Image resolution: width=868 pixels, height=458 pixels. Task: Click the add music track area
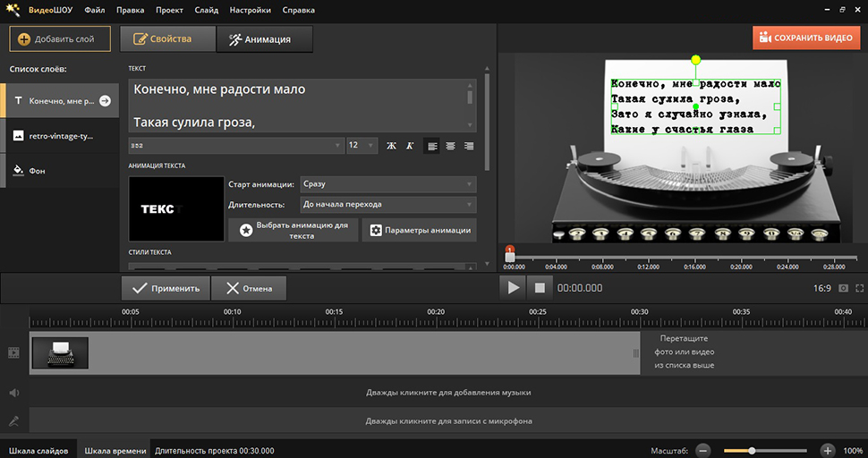pyautogui.click(x=448, y=393)
